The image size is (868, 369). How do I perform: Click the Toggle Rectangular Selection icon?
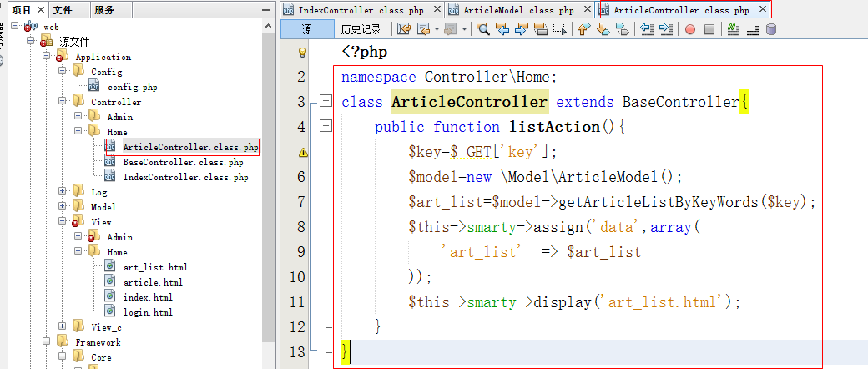tap(559, 29)
